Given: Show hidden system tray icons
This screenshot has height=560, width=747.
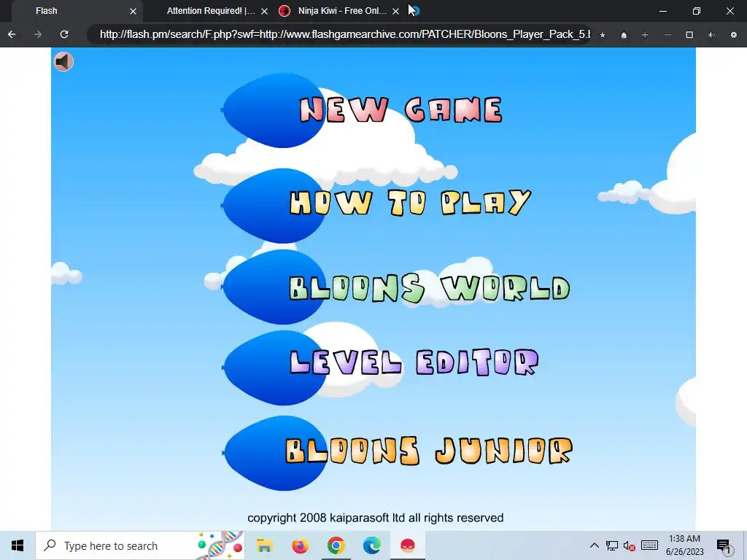Looking at the screenshot, I should (594, 545).
